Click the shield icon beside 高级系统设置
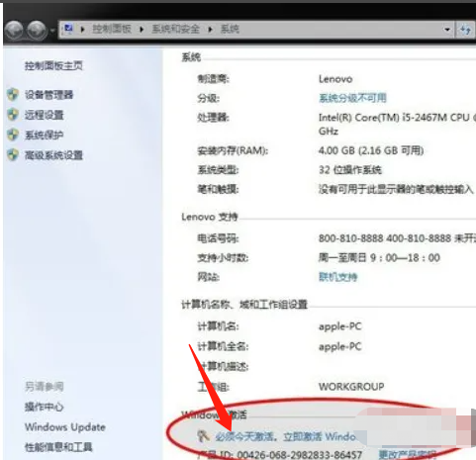This screenshot has height=460, width=476. tap(13, 154)
